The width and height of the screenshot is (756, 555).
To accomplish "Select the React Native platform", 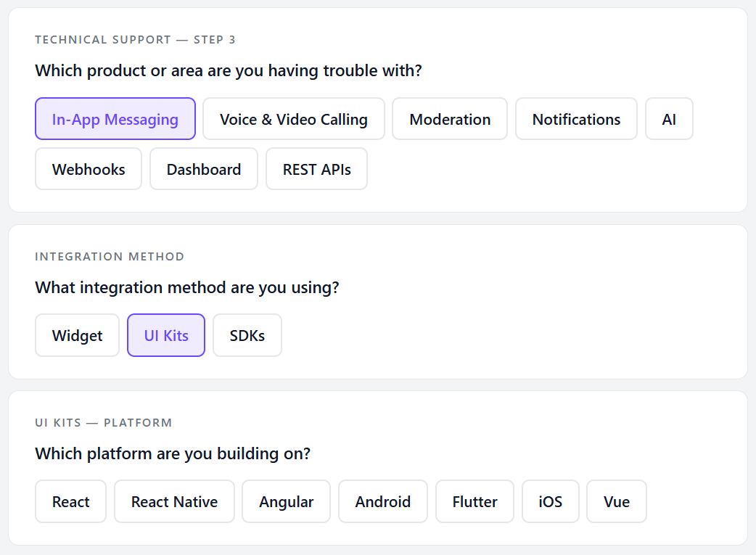I will point(175,501).
